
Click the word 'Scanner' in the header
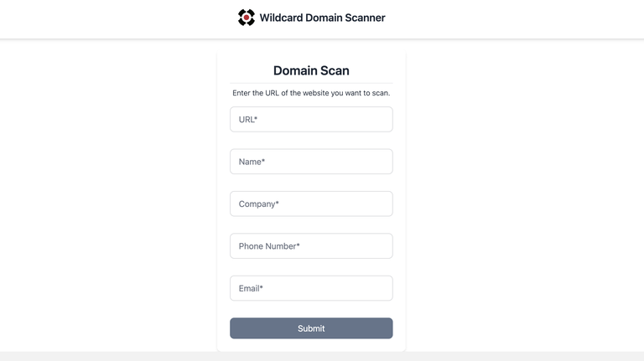[365, 18]
